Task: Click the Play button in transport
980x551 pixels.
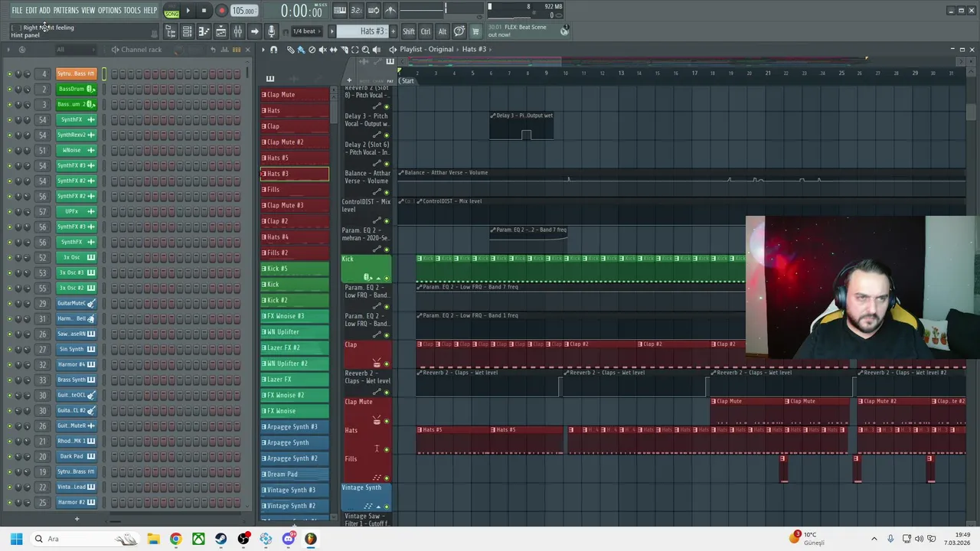Action: click(x=188, y=11)
